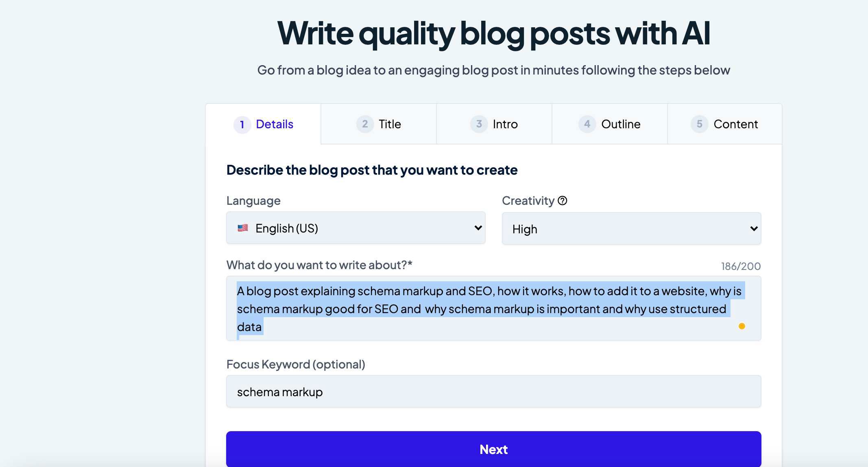
Task: Go to the Content tab
Action: [725, 124]
